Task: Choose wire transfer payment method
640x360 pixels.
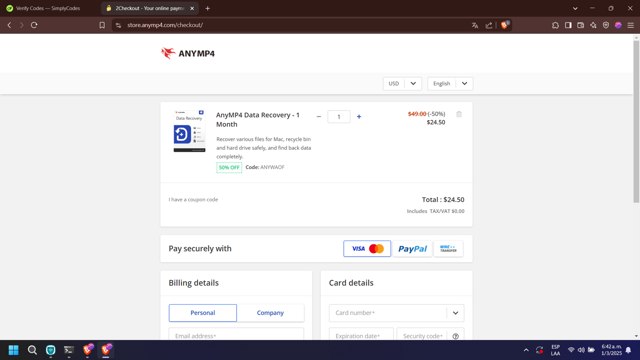Action: [x=448, y=249]
